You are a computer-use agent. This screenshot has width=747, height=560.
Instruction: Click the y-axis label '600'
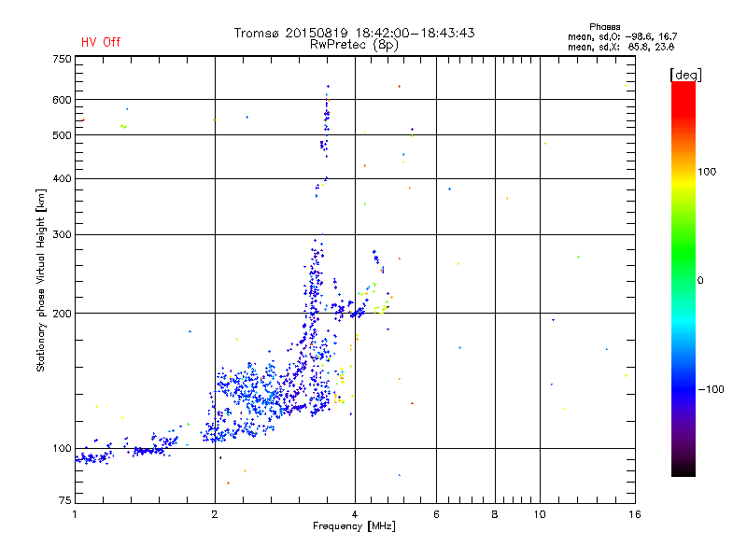pyautogui.click(x=62, y=100)
